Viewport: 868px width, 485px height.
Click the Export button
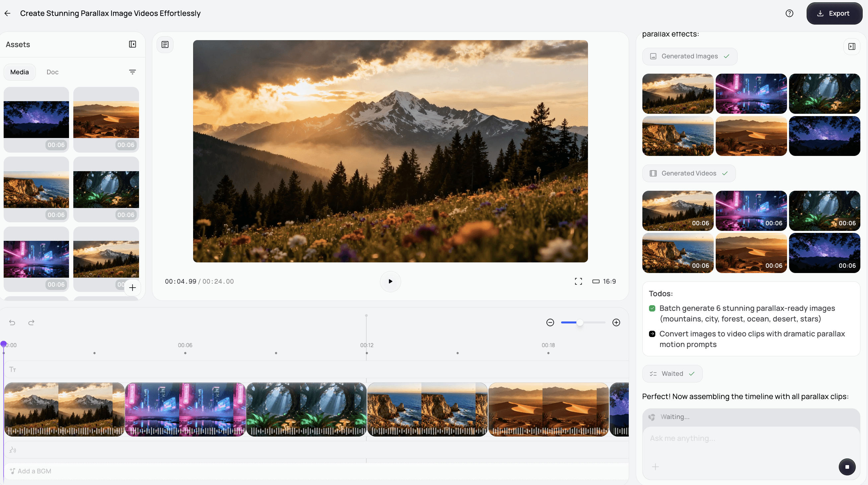(834, 14)
